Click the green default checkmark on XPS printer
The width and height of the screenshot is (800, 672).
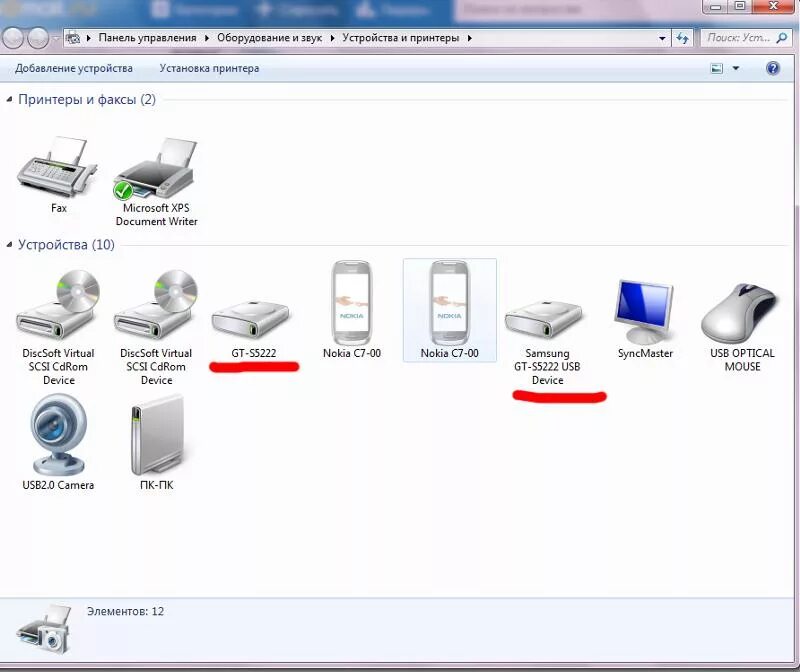pyautogui.click(x=123, y=191)
